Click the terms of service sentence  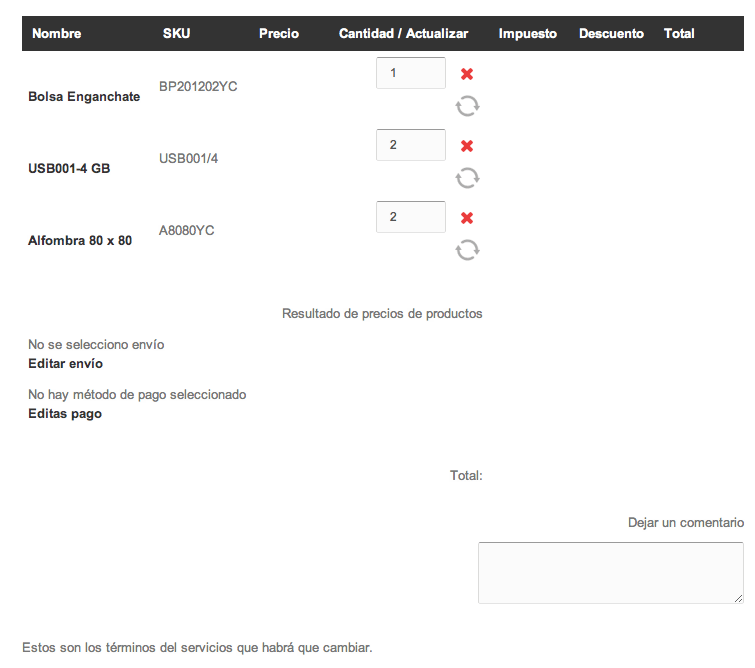(x=197, y=647)
